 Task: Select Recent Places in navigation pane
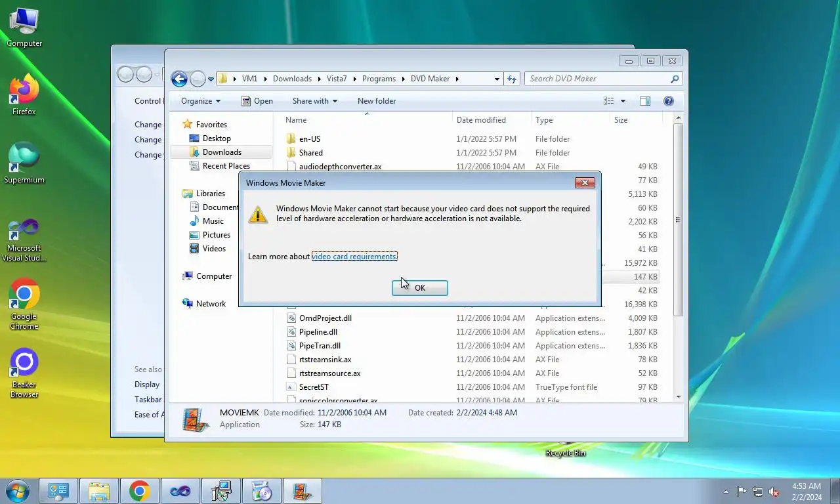(x=220, y=166)
